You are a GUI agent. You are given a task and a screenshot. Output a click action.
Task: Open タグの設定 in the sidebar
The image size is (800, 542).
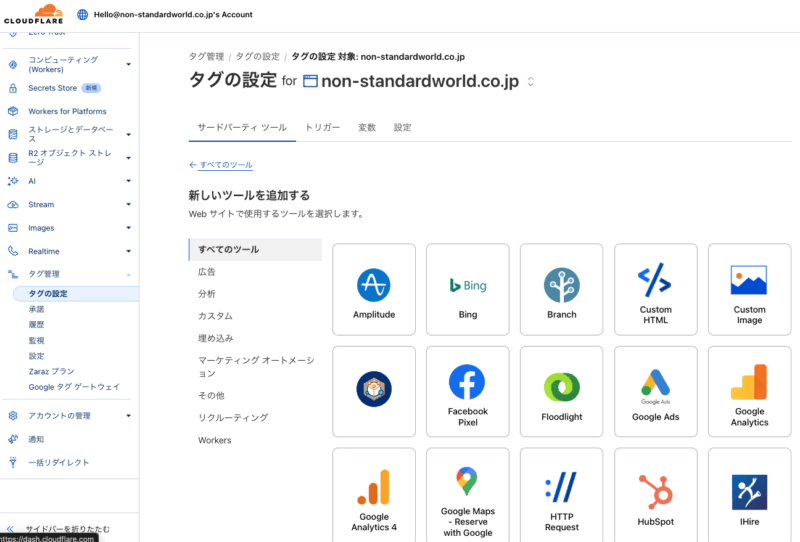(76, 293)
